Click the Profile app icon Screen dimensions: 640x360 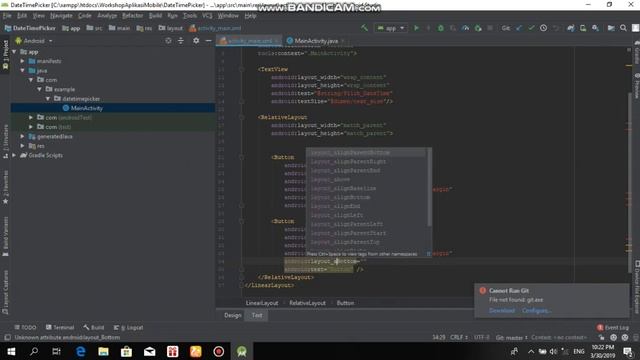click(x=465, y=28)
